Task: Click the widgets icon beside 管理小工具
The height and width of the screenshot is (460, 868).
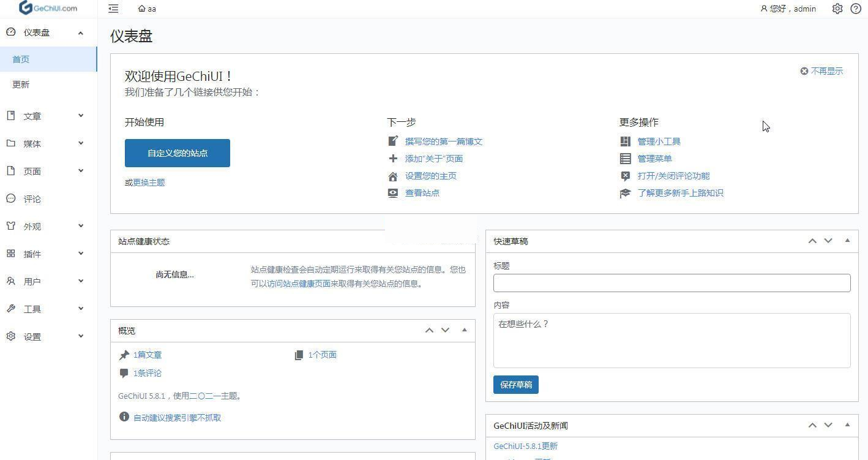Action: coord(625,141)
